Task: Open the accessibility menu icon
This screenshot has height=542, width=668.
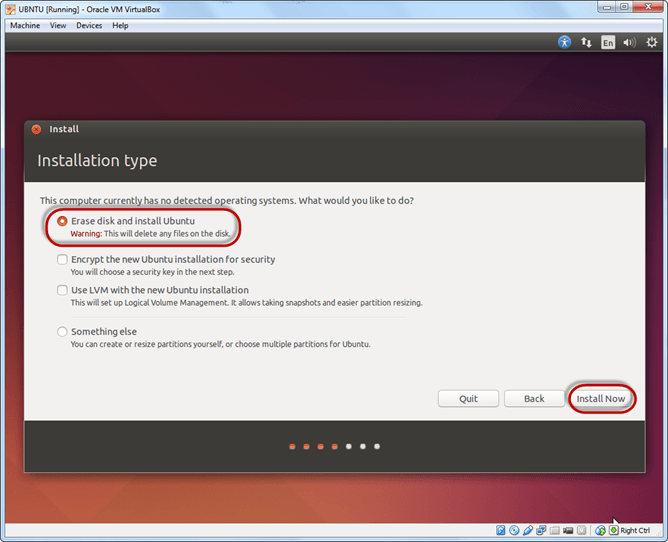Action: 564,43
